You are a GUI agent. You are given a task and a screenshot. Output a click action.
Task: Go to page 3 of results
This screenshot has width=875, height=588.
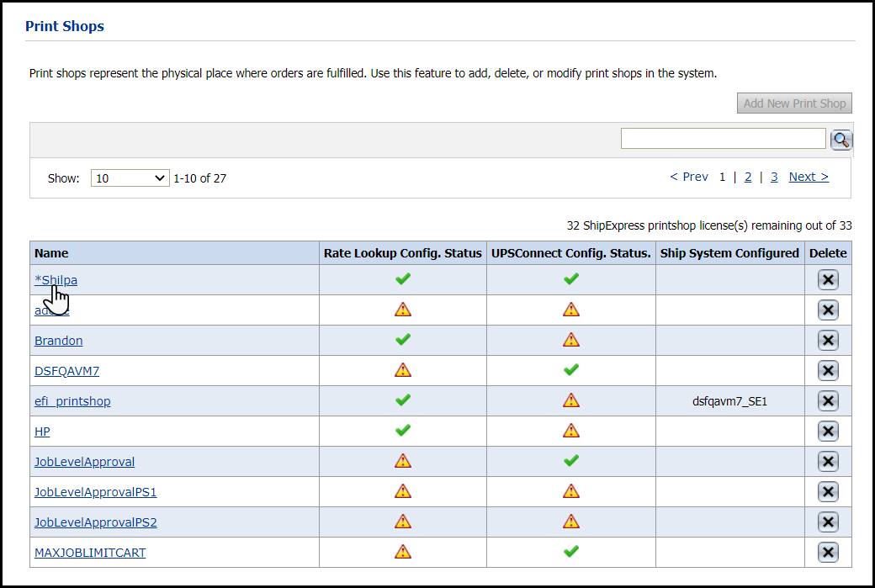pyautogui.click(x=774, y=177)
